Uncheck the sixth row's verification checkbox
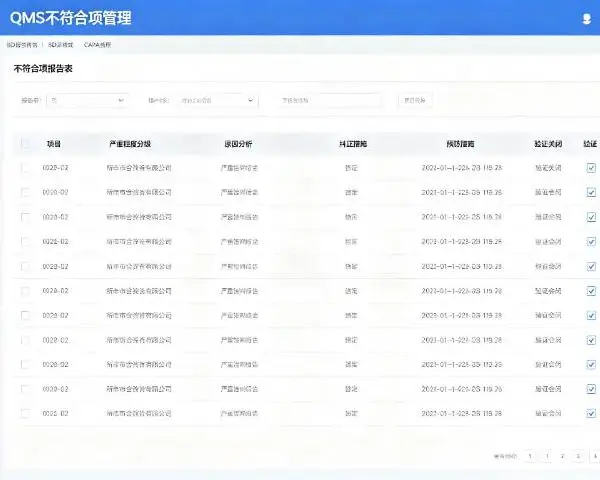Screen dimensions: 600x480 pyautogui.click(x=591, y=291)
